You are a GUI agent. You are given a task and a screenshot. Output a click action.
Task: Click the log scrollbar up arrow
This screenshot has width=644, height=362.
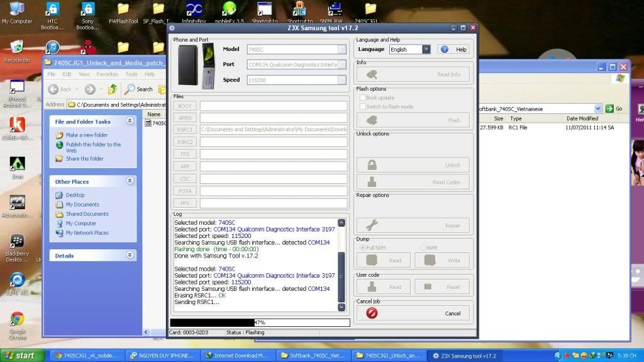[341, 223]
